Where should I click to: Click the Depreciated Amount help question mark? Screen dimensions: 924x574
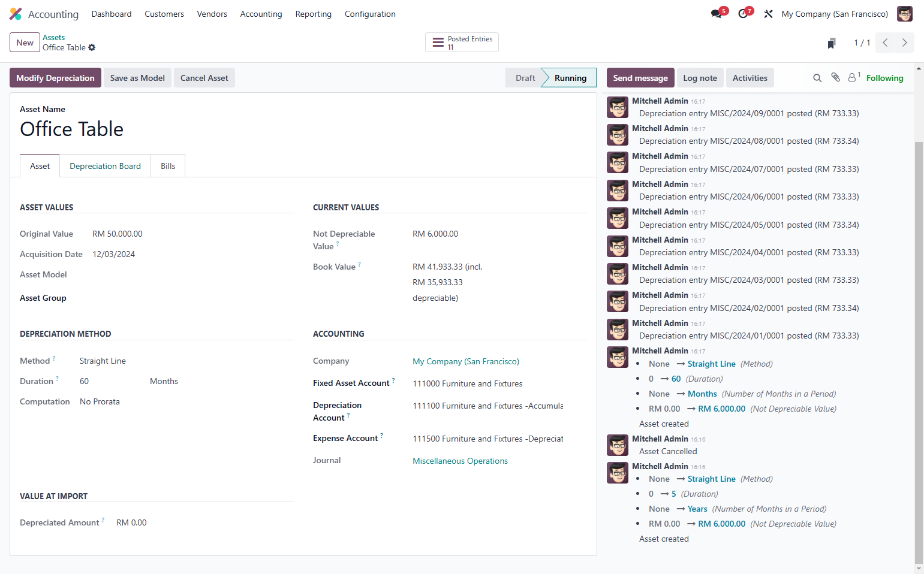[103, 520]
